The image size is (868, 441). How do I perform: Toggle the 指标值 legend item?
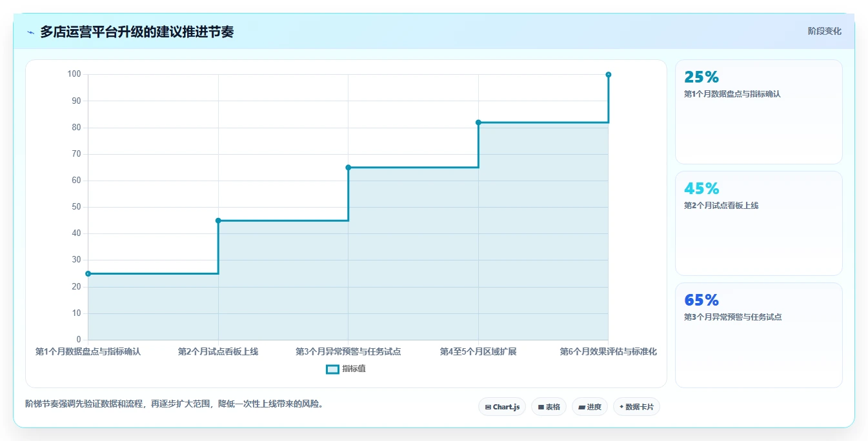pos(346,369)
